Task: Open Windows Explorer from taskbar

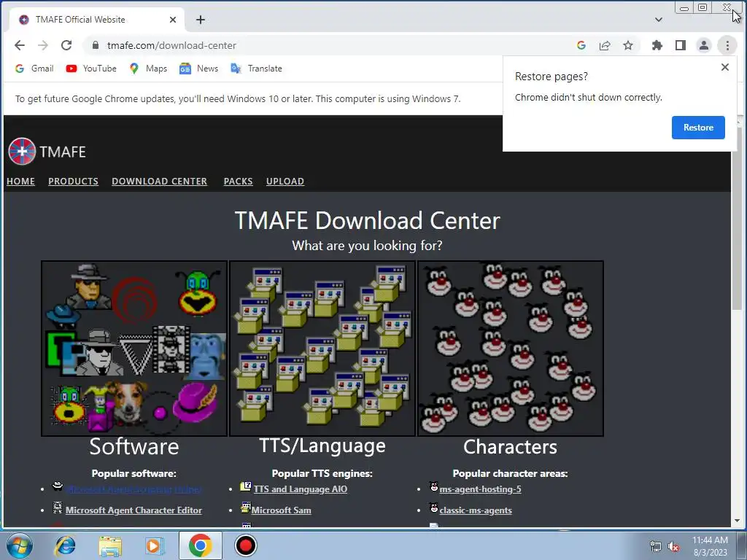Action: tap(110, 545)
